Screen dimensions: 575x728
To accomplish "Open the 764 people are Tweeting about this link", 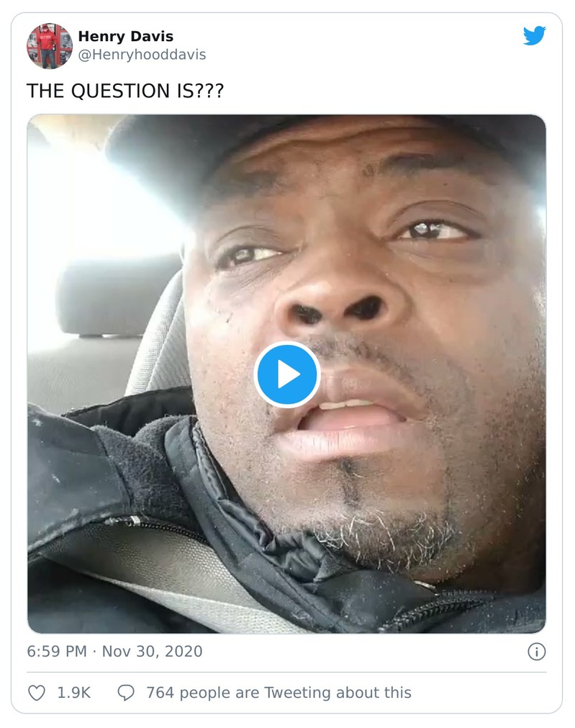I will point(279,693).
